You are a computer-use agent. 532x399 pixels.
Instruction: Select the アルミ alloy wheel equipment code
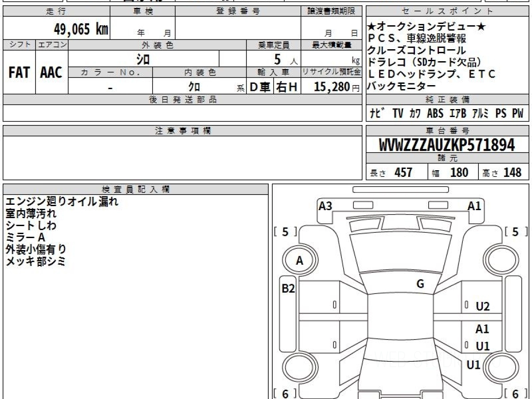[481, 113]
